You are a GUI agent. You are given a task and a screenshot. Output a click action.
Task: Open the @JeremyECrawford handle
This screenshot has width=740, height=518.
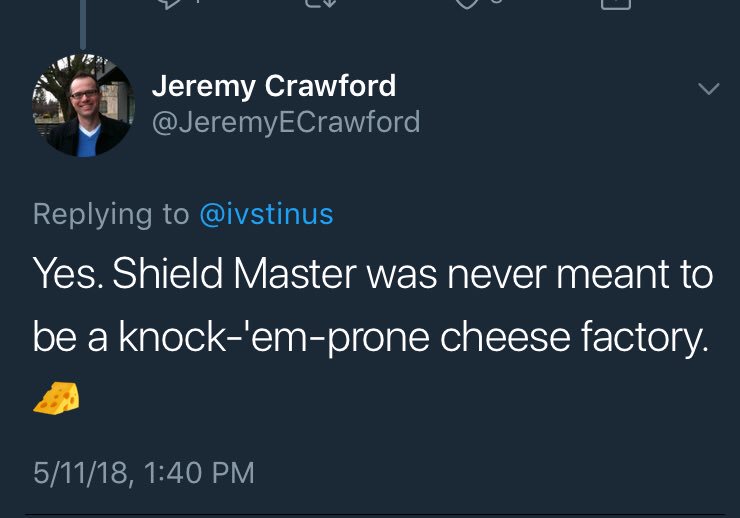tap(285, 122)
